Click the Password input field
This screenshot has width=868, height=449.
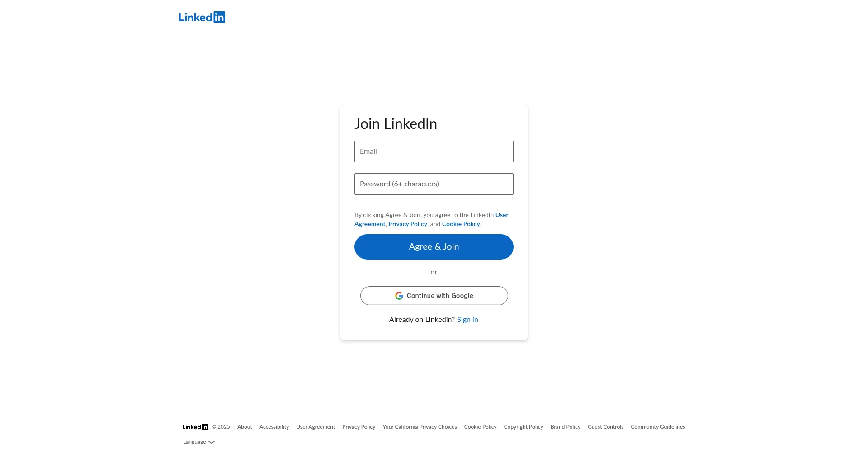tap(434, 184)
